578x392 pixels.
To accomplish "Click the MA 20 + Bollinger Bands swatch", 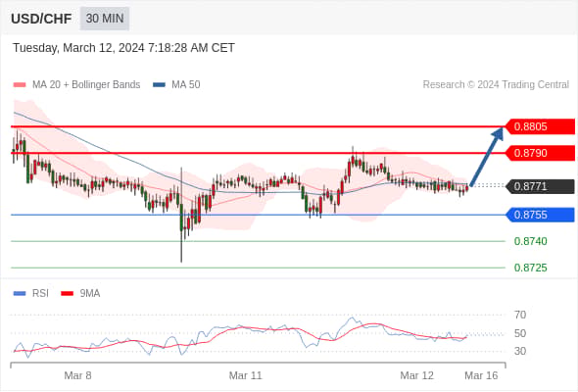I will click(x=20, y=85).
